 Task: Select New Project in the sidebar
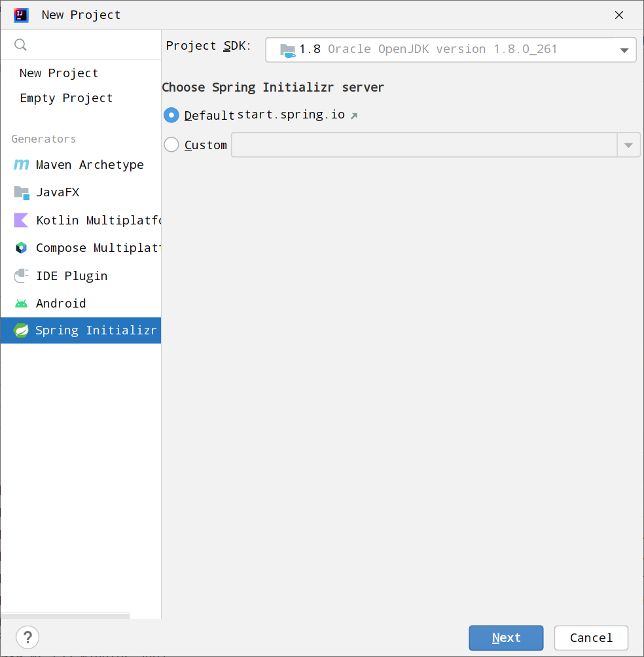coord(59,73)
